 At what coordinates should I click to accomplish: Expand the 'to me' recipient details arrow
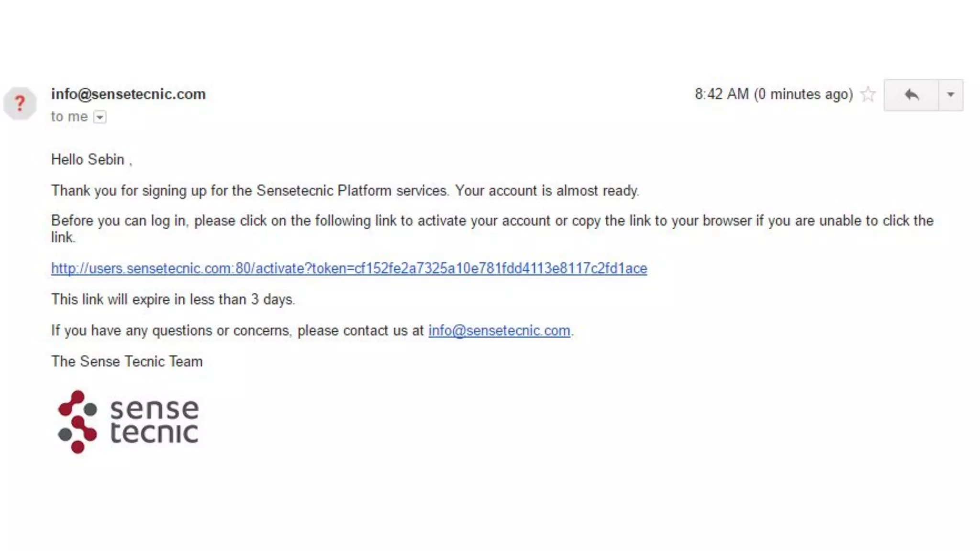(100, 117)
